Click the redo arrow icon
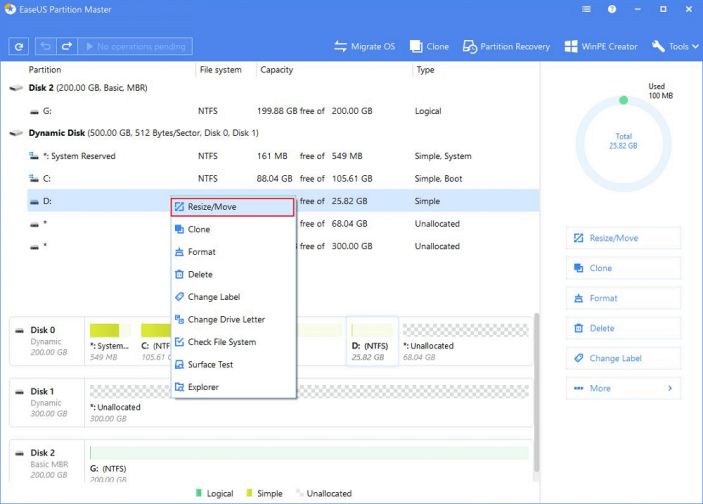Screen dimensions: 703x504 tap(67, 46)
